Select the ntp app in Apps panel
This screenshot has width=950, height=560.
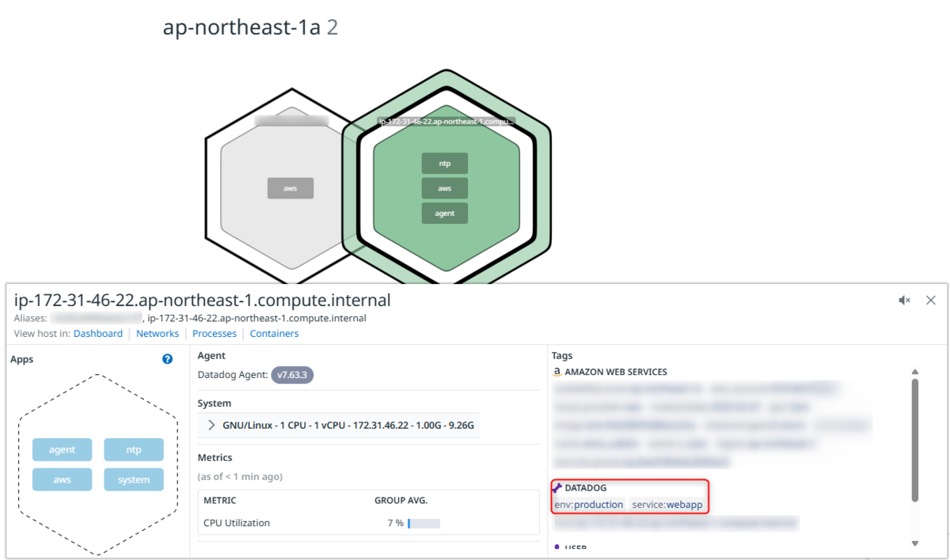134,450
